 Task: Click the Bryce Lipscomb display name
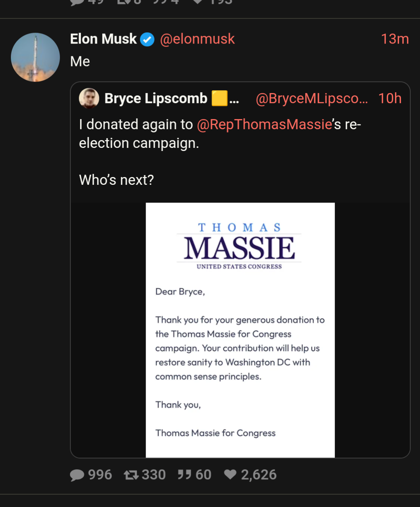[x=156, y=98]
